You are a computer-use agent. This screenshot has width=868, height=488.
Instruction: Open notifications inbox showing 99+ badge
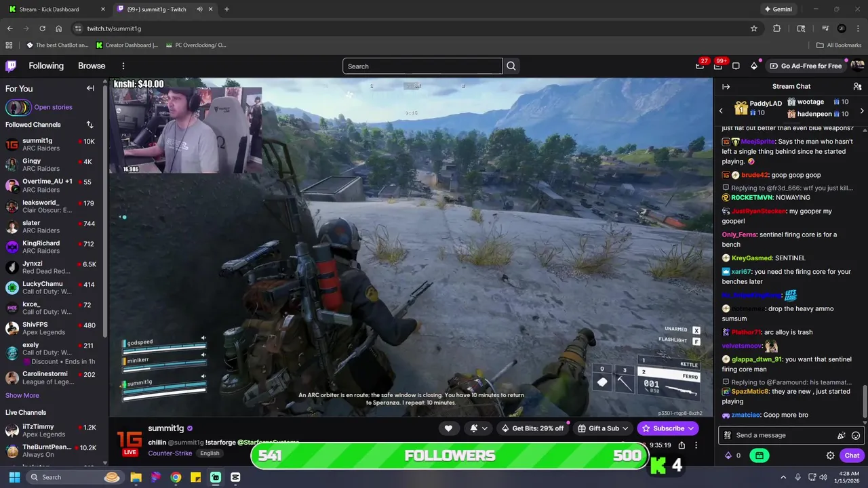[x=718, y=66]
